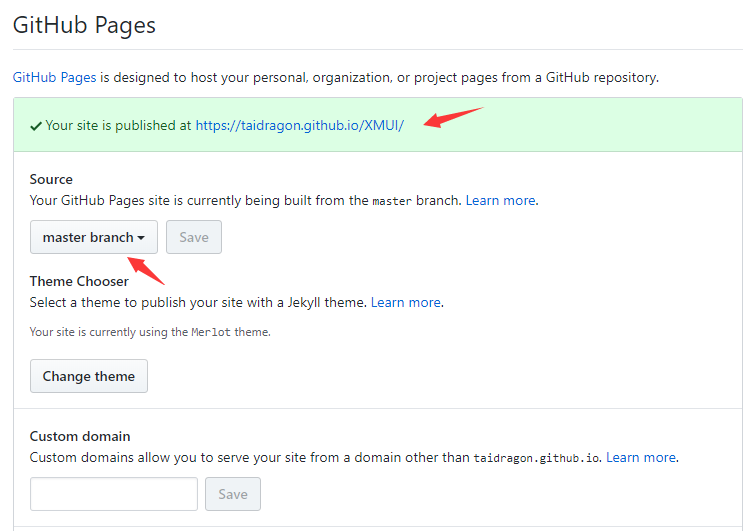Open the GitHub Pages documentation link

click(x=54, y=78)
